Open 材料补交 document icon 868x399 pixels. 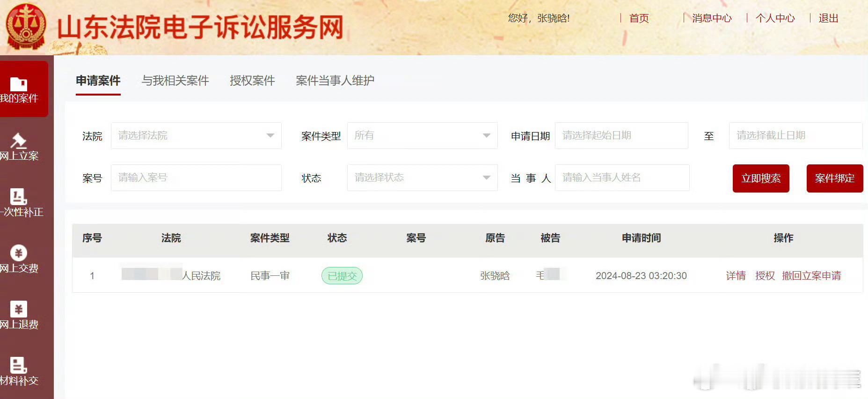coord(19,365)
